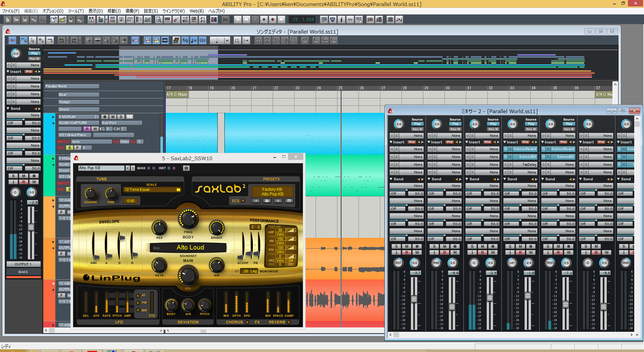Click the Undo arrow in Song Editor toolbar

pyautogui.click(x=61, y=40)
